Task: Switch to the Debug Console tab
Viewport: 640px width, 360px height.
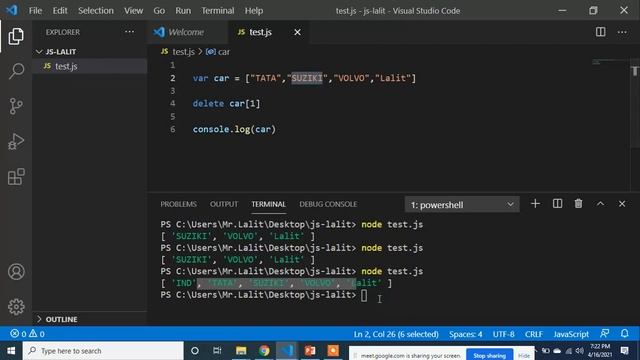Action: coord(328,204)
